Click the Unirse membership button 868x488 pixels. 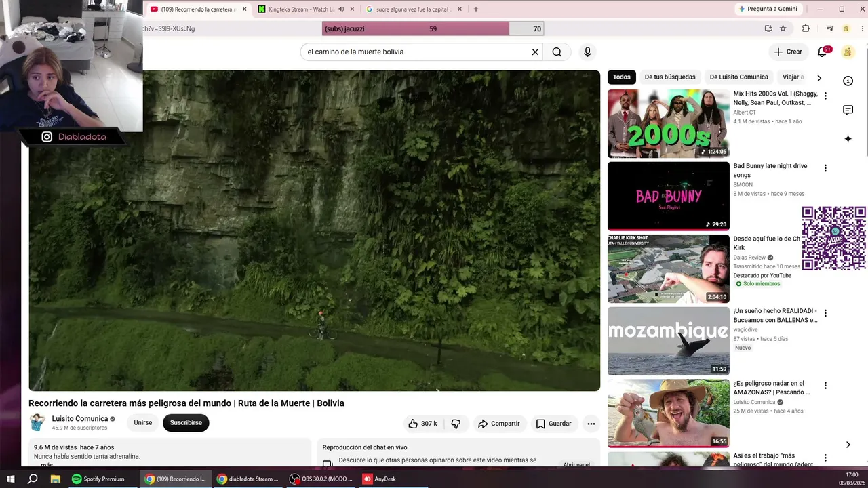143,423
